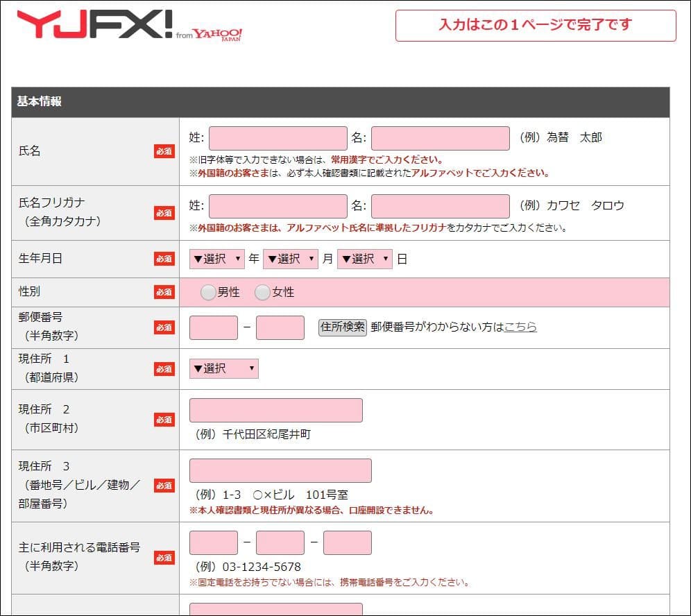
Task: Click the example text 千代田区紀尾井町
Action: [x=266, y=434]
